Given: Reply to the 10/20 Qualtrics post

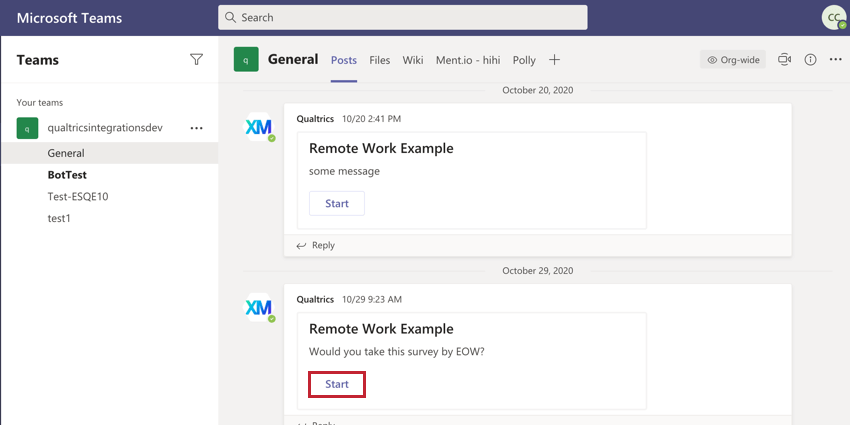Looking at the screenshot, I should pos(315,246).
